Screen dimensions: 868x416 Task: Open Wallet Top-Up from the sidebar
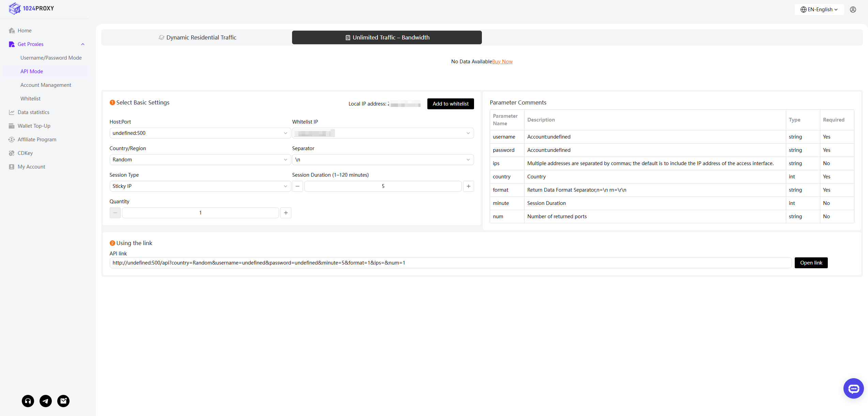tap(34, 126)
